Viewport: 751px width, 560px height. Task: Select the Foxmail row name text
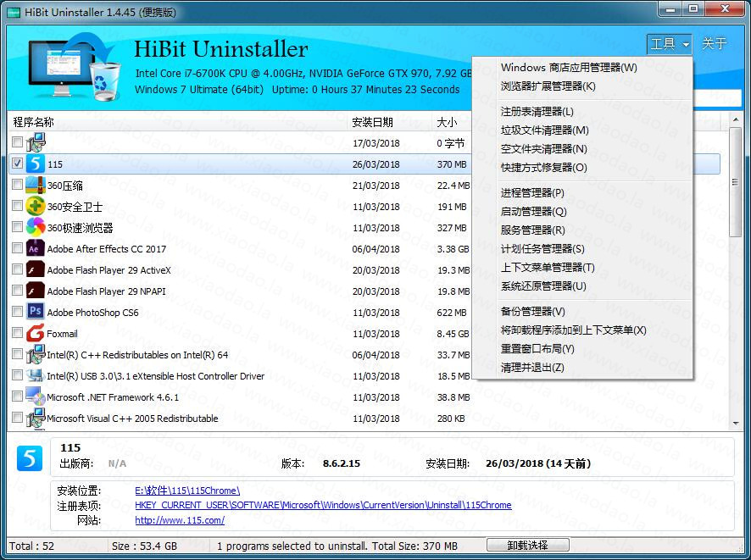coord(62,334)
